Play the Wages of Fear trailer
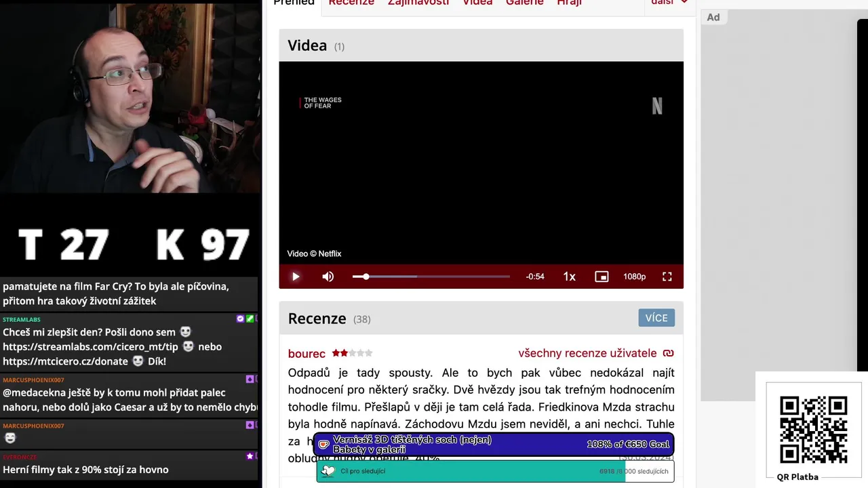 click(296, 277)
